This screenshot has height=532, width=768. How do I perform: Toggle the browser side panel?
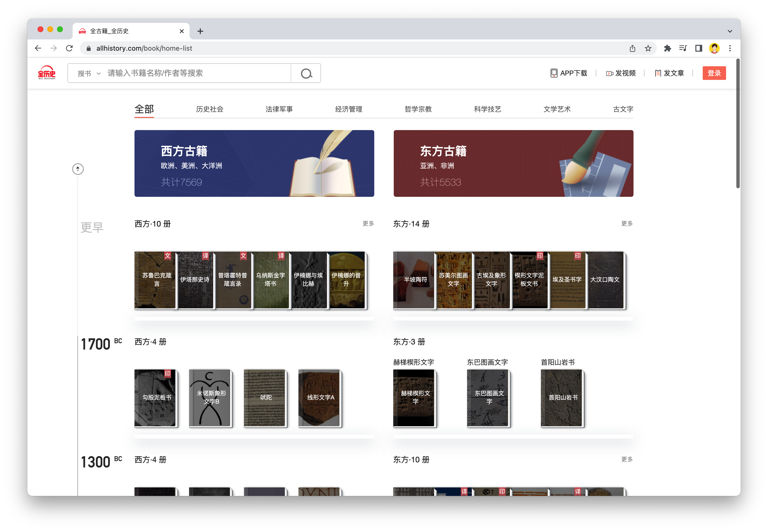pyautogui.click(x=698, y=48)
